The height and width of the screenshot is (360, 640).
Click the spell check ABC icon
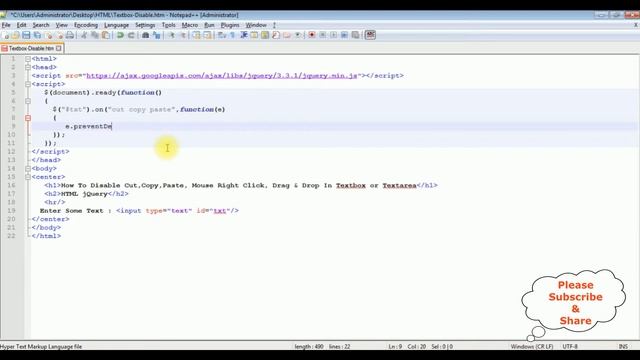pyautogui.click(x=370, y=35)
